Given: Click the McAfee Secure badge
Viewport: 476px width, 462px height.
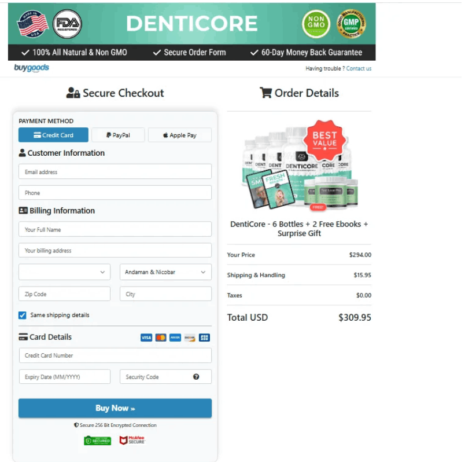Looking at the screenshot, I should click(x=132, y=440).
